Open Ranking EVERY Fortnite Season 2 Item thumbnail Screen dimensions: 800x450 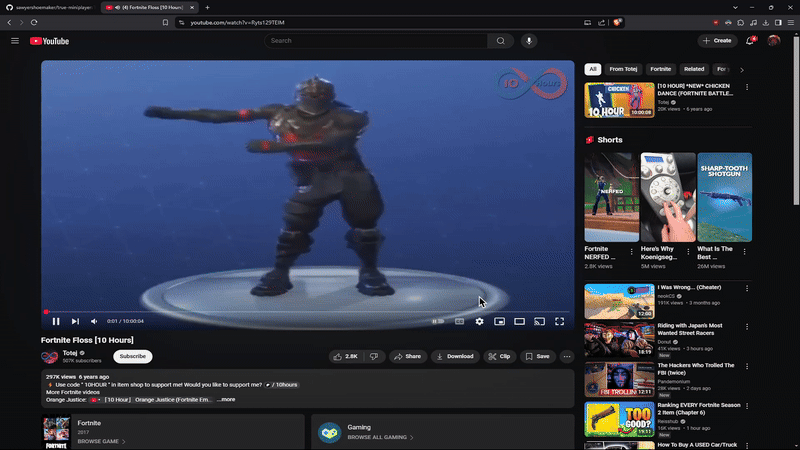tap(619, 419)
